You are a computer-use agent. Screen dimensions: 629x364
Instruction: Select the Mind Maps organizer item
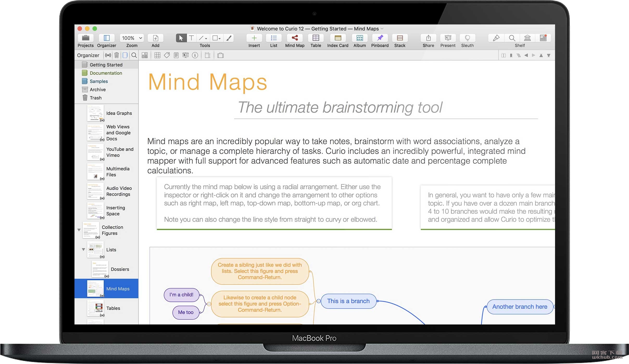[x=106, y=289]
